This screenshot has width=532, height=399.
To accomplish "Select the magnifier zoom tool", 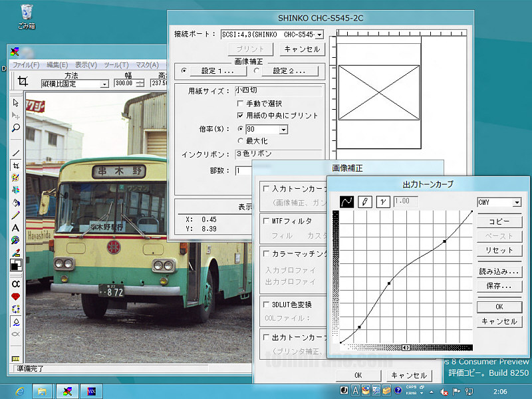I will point(16,128).
